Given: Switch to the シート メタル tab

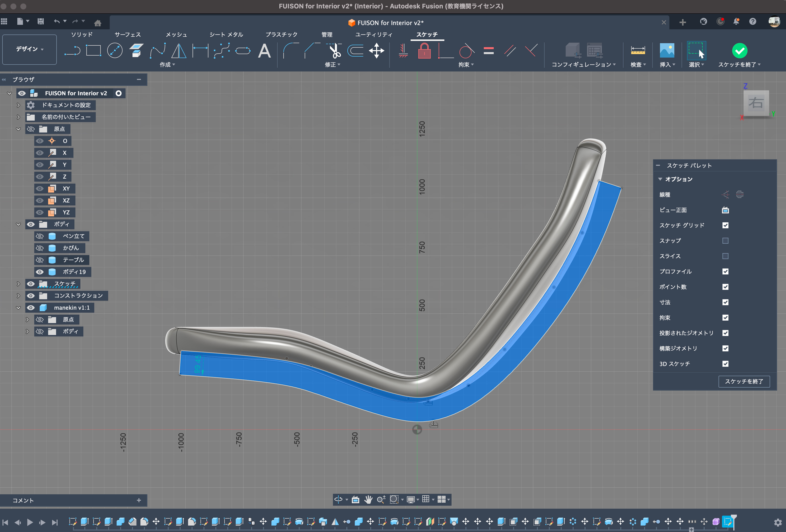Looking at the screenshot, I should [x=226, y=34].
